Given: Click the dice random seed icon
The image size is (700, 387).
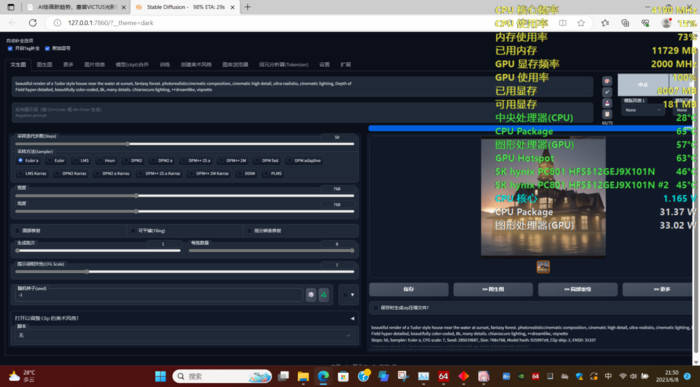Looking at the screenshot, I should [311, 295].
